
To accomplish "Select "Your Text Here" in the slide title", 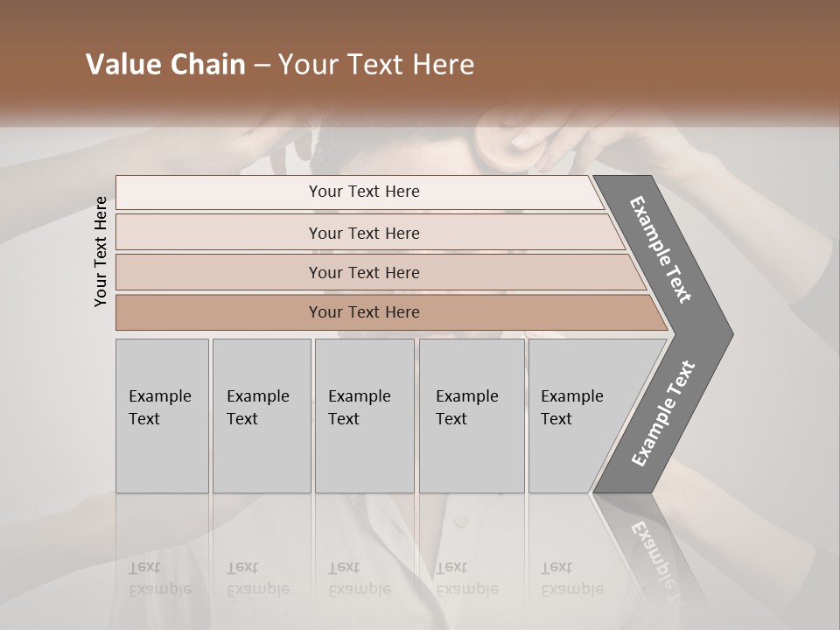I will coord(376,65).
